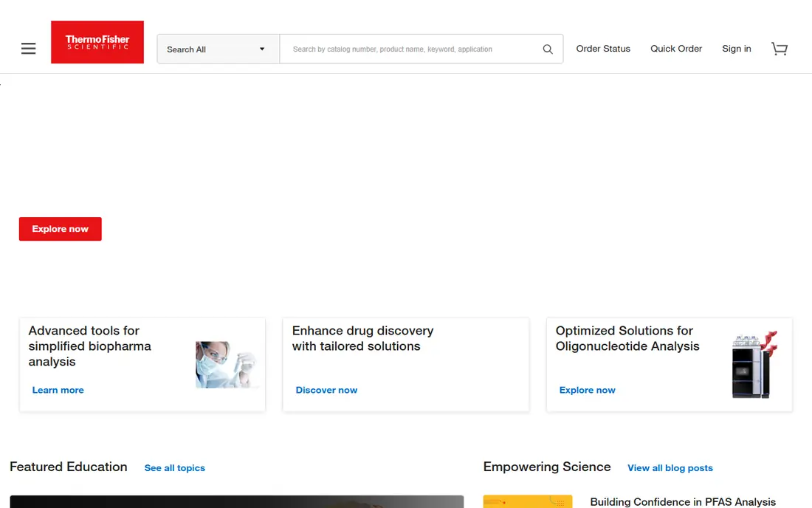Viewport: 812px width, 508px height.
Task: Click Discover now under drug discovery
Action: coord(326,390)
